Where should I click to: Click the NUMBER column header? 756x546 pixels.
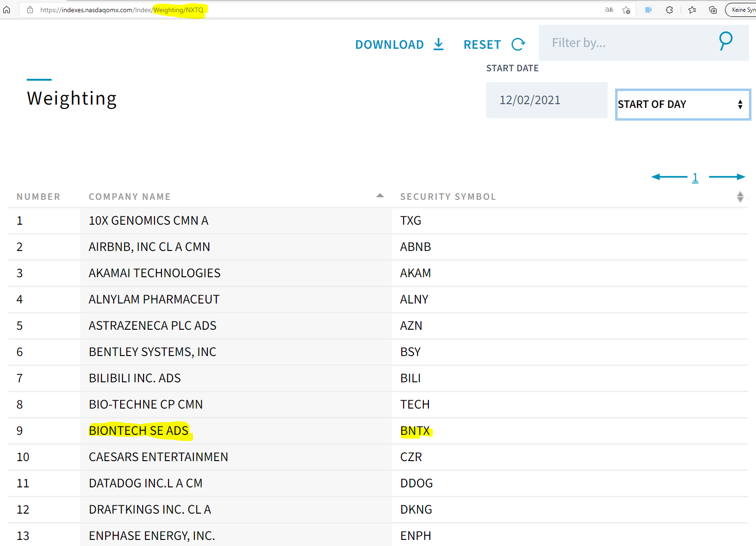38,197
